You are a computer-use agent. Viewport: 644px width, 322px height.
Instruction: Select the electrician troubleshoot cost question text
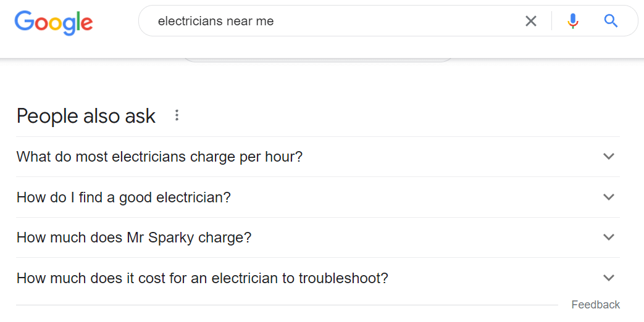(x=202, y=278)
